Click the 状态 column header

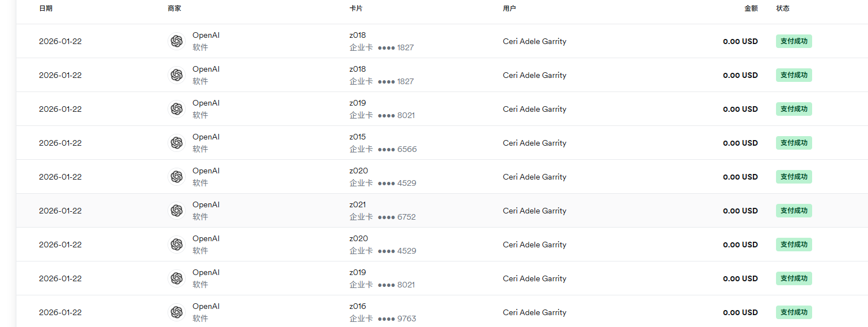click(783, 8)
